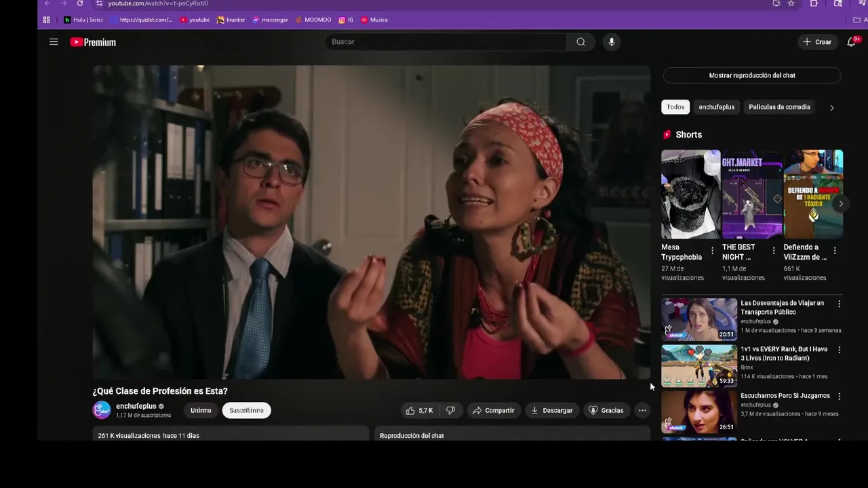The image size is (868, 488).
Task: Click the Crear button
Action: pyautogui.click(x=817, y=42)
